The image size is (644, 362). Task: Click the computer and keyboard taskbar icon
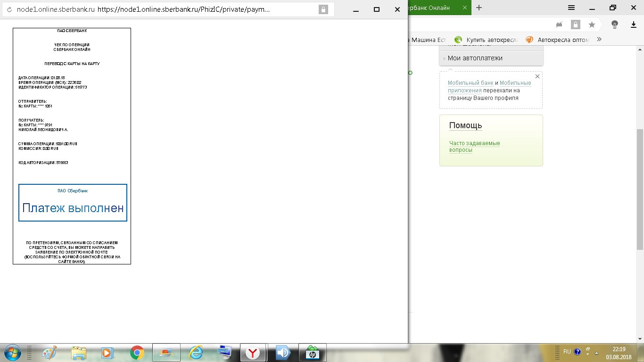pyautogui.click(x=224, y=353)
